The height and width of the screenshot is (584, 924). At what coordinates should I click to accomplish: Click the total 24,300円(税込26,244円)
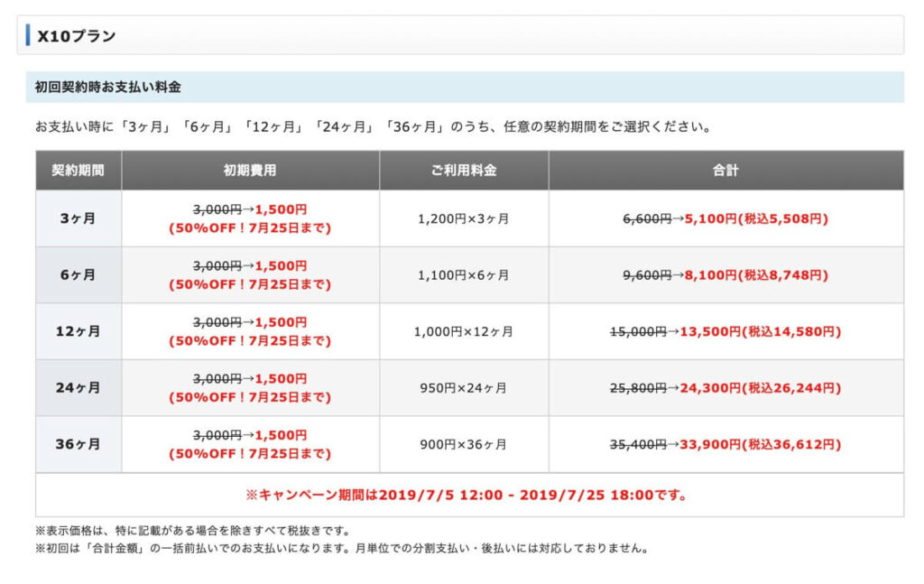pyautogui.click(x=761, y=388)
